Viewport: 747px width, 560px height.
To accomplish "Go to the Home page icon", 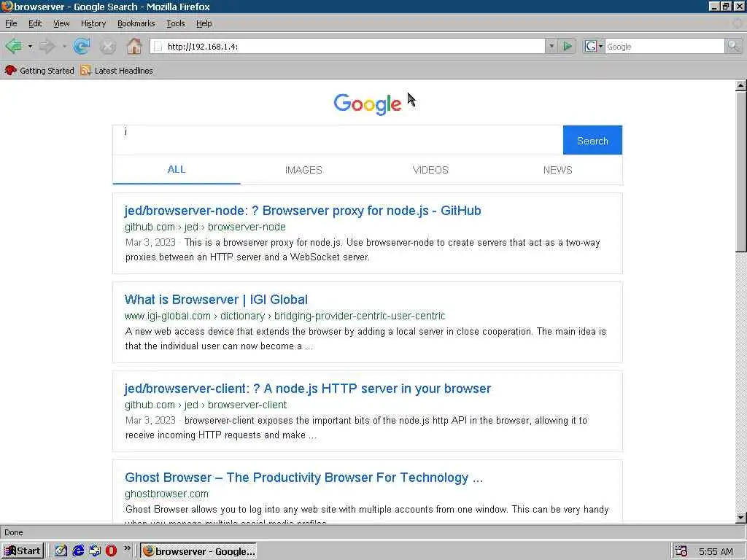I will [x=134, y=46].
